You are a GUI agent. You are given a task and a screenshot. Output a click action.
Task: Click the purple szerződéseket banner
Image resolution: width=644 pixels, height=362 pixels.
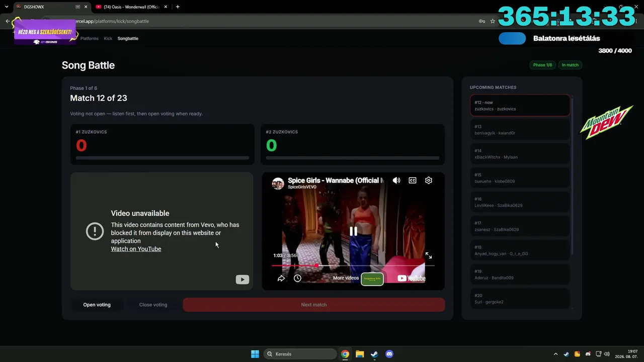click(45, 32)
